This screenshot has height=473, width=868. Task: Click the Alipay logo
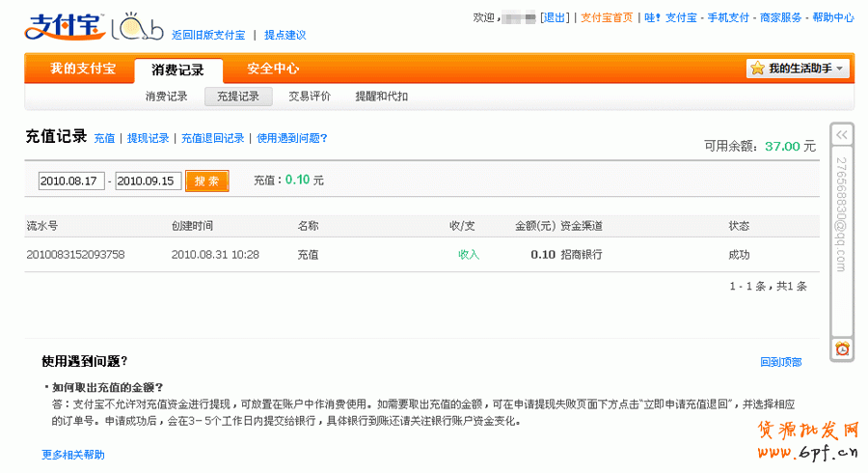tap(66, 26)
